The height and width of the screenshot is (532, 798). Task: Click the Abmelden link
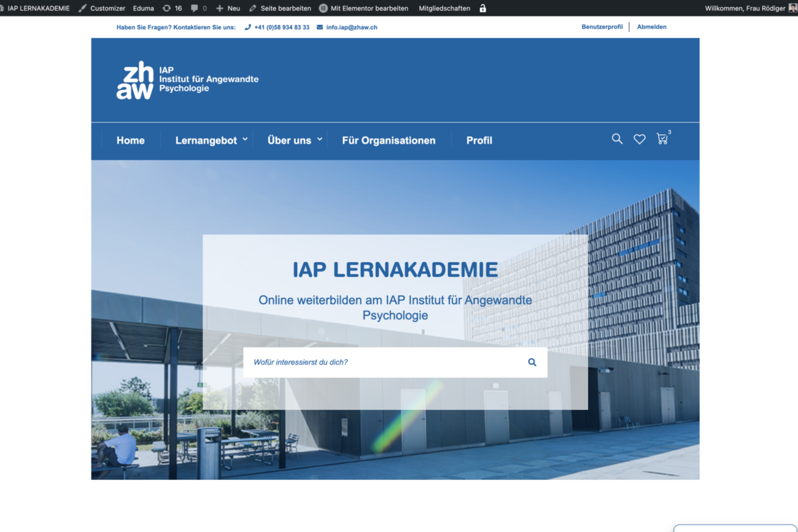tap(651, 27)
